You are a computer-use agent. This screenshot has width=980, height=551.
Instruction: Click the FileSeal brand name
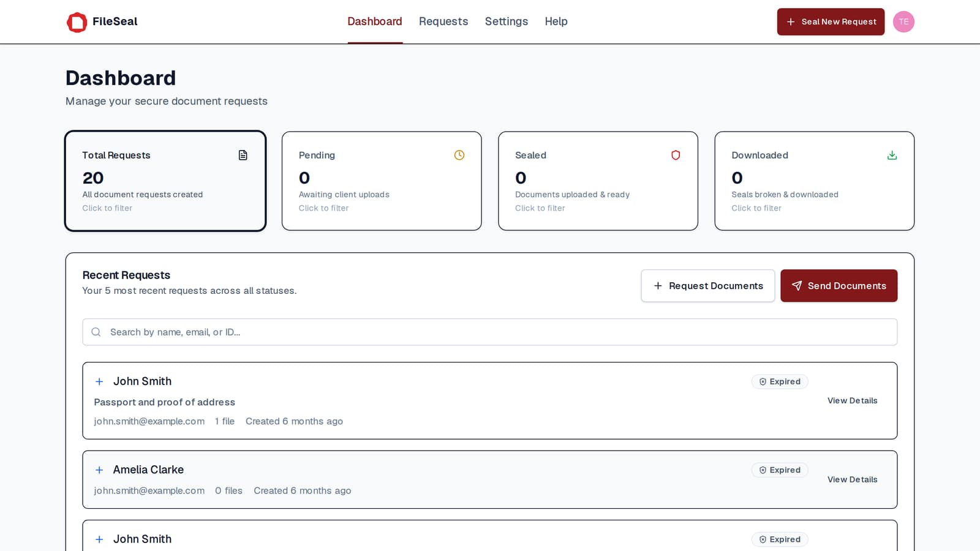coord(115,21)
